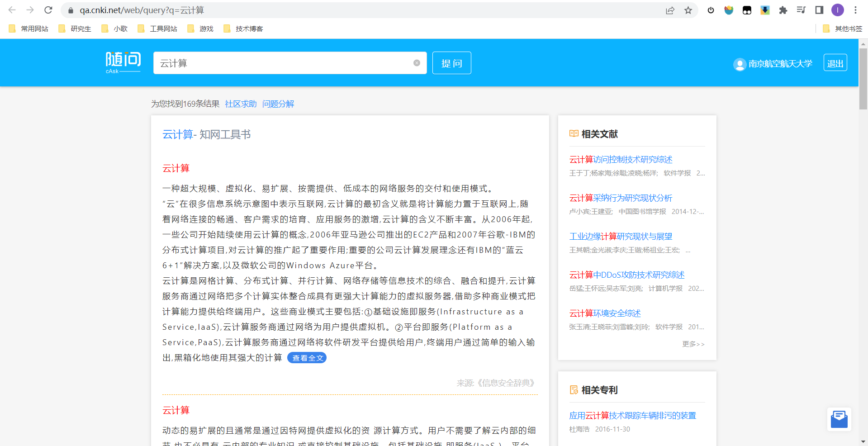The image size is (868, 446).
Task: Click the 南京航空航天大学 account name
Action: (780, 64)
